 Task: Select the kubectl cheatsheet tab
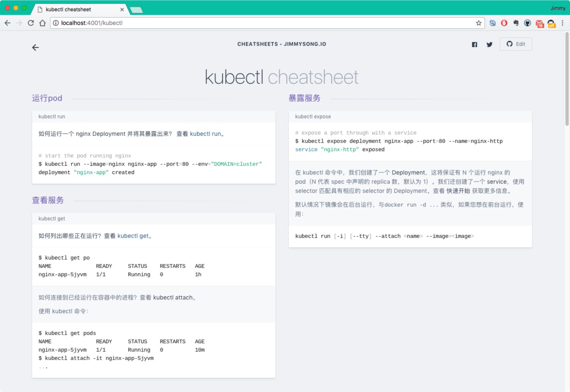79,9
